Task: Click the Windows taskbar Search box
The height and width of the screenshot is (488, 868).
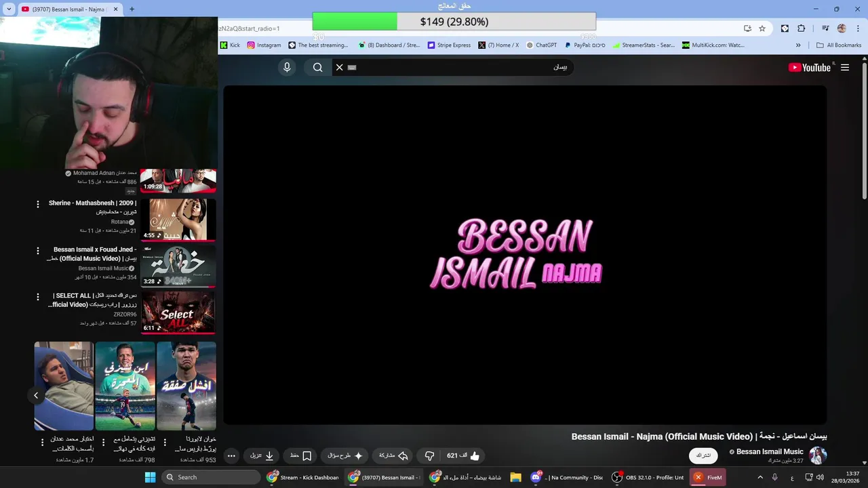Action: point(211,477)
